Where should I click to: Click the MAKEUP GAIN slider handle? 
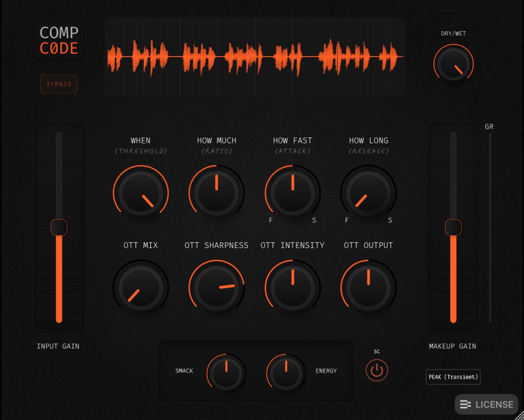tap(453, 227)
